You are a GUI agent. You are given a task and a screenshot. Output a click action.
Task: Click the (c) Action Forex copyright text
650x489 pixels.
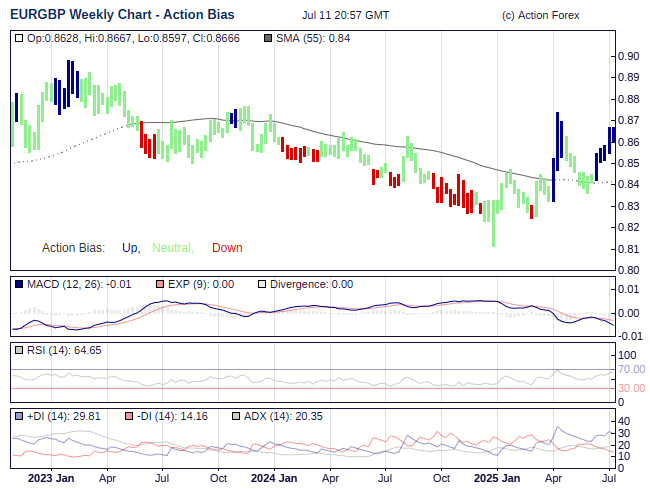(x=540, y=16)
